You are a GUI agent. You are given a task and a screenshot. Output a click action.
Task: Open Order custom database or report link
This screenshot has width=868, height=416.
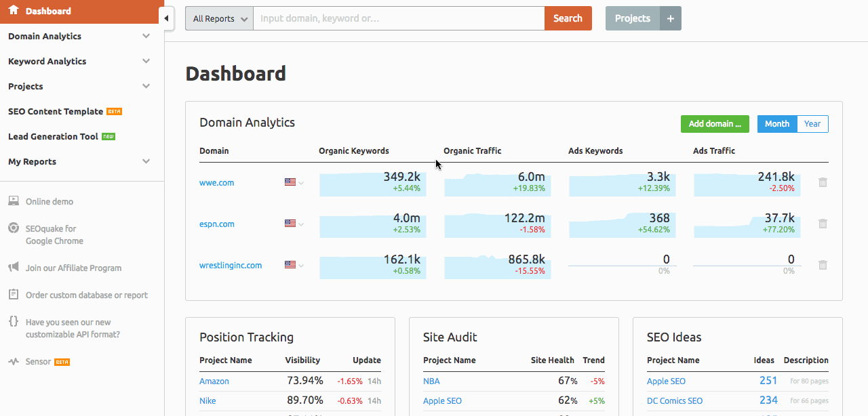point(87,295)
